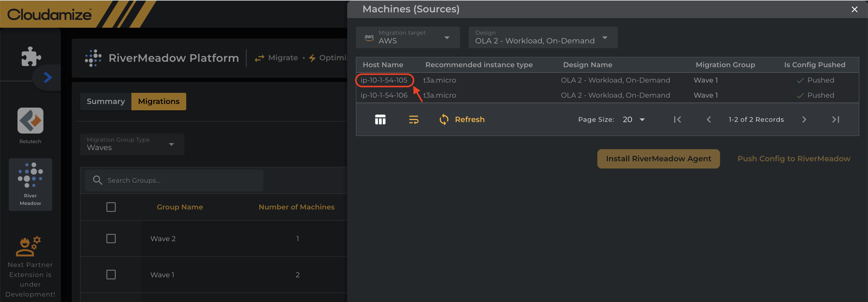Image resolution: width=868 pixels, height=302 pixels.
Task: Click the Optimize lightning bolt icon
Action: [312, 58]
